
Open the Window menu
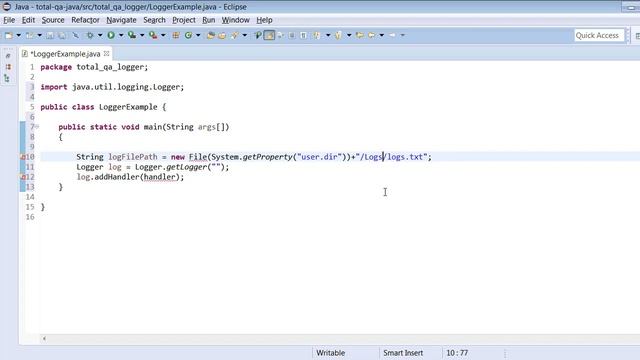(x=236, y=20)
